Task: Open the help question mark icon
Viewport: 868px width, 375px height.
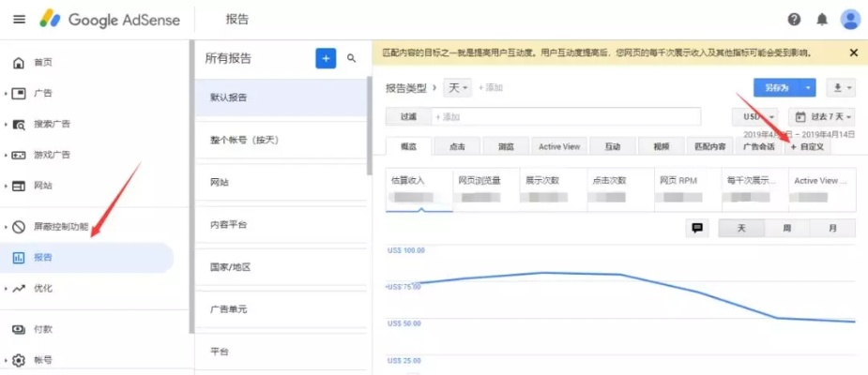Action: (x=794, y=20)
